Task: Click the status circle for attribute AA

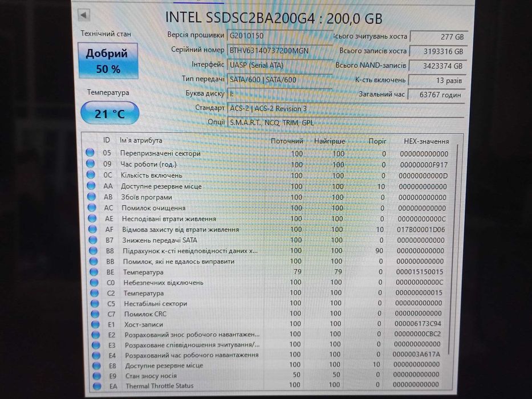Action: [x=91, y=186]
